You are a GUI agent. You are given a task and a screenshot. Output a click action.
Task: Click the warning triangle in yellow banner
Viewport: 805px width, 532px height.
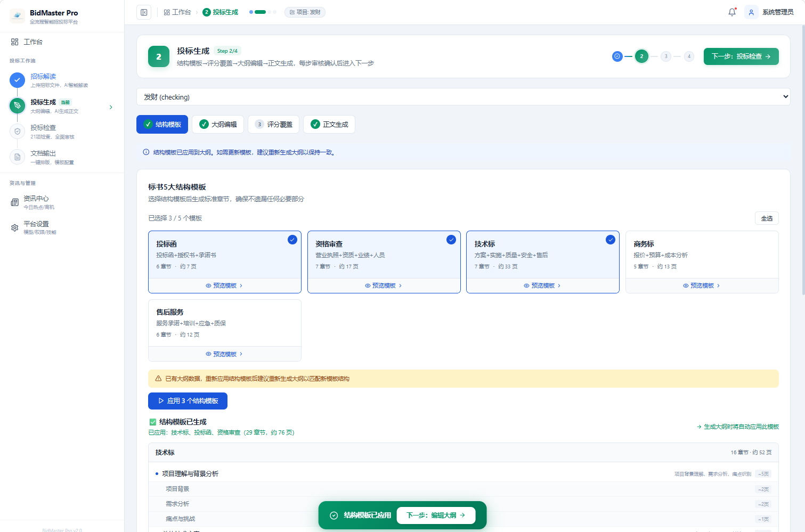point(158,379)
